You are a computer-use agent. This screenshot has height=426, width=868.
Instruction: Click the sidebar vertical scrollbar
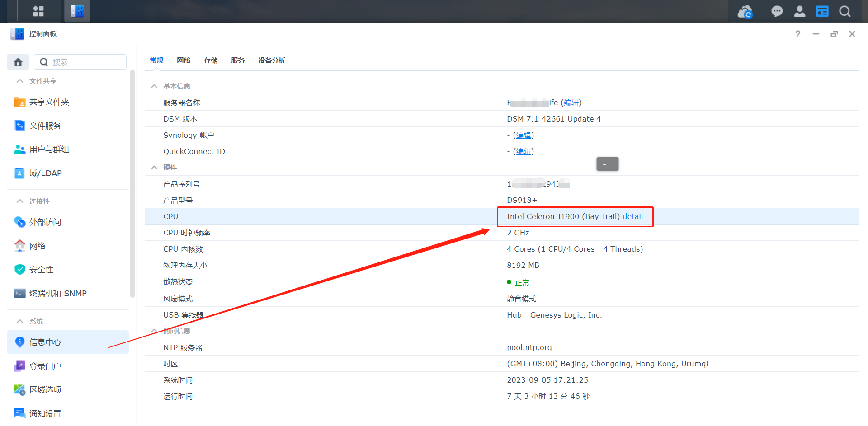[132, 183]
